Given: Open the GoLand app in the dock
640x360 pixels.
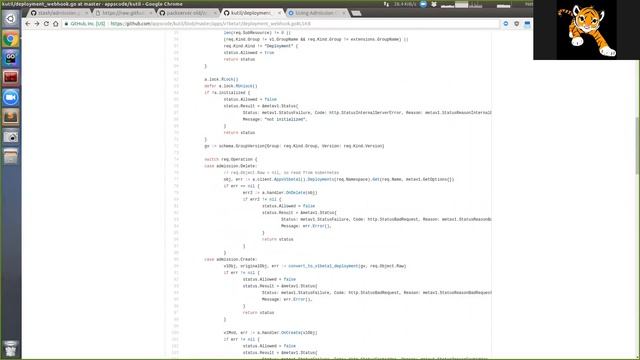Looking at the screenshot, I should [x=11, y=58].
